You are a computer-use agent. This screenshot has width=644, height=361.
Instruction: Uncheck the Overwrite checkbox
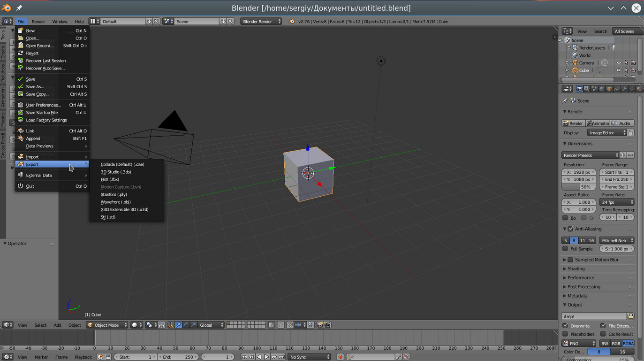(565, 326)
